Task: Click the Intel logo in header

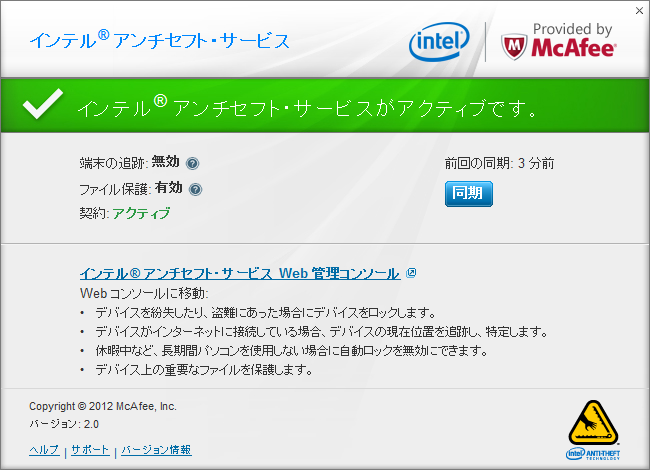Action: (x=439, y=41)
